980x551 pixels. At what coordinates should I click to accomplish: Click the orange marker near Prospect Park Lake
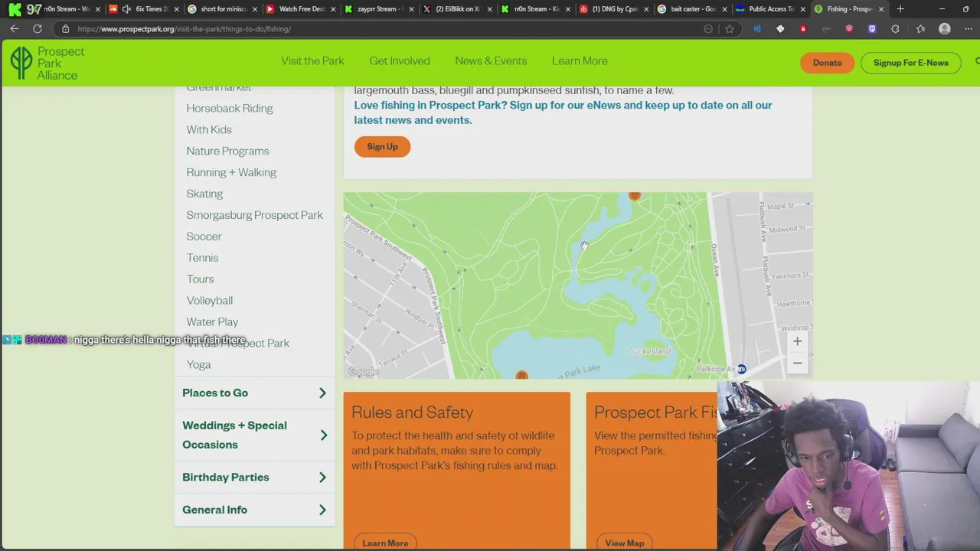521,375
